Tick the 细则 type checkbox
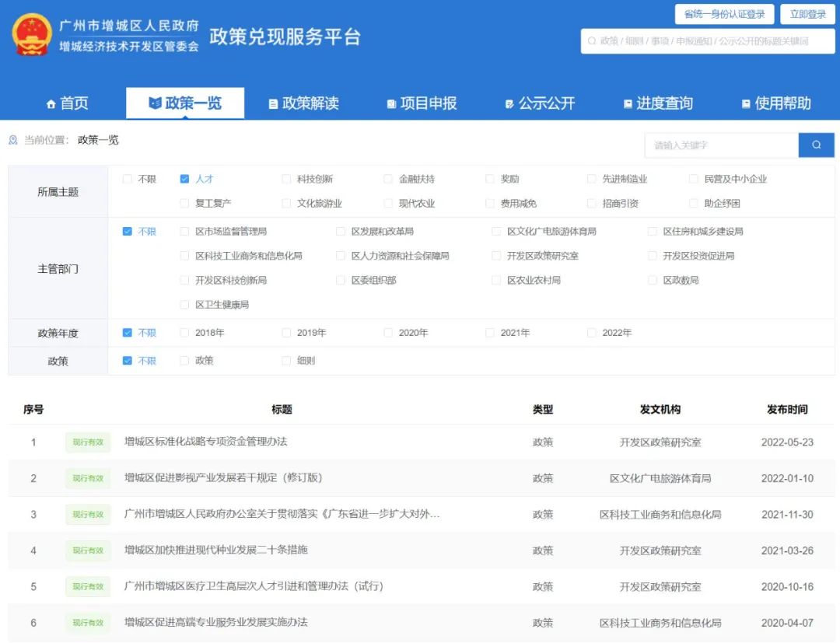The width and height of the screenshot is (840, 643). (286, 361)
